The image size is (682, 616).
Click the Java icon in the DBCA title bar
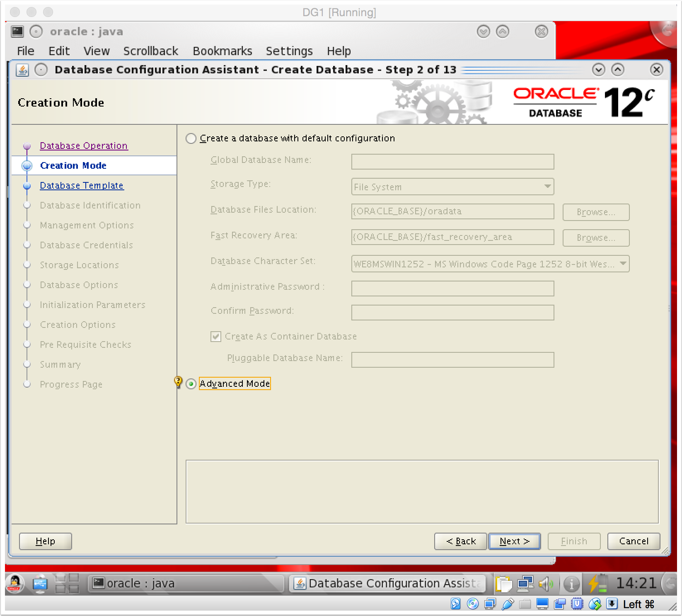(22, 70)
